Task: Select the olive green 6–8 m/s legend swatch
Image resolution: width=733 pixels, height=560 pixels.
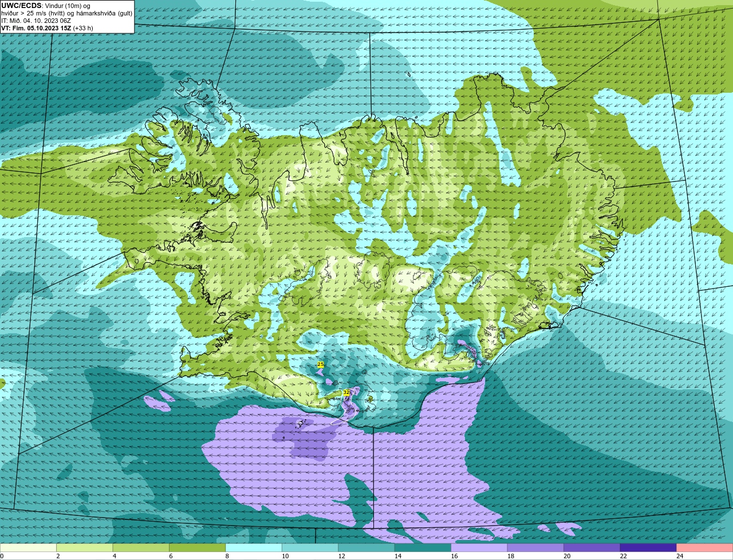Action: (x=198, y=547)
